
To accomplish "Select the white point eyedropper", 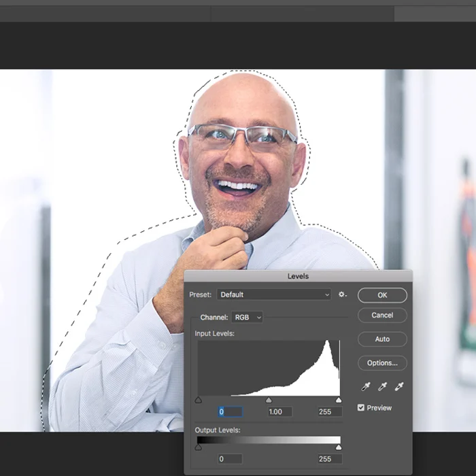I will [x=399, y=386].
